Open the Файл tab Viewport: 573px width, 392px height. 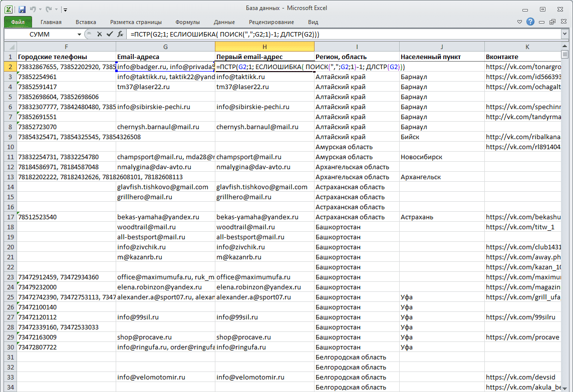(18, 22)
